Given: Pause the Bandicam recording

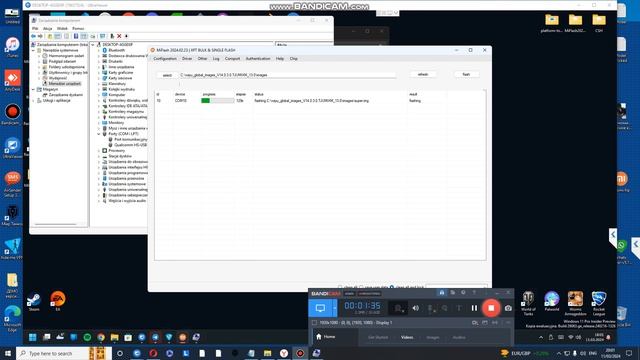Looking at the screenshot, I should (x=474, y=308).
